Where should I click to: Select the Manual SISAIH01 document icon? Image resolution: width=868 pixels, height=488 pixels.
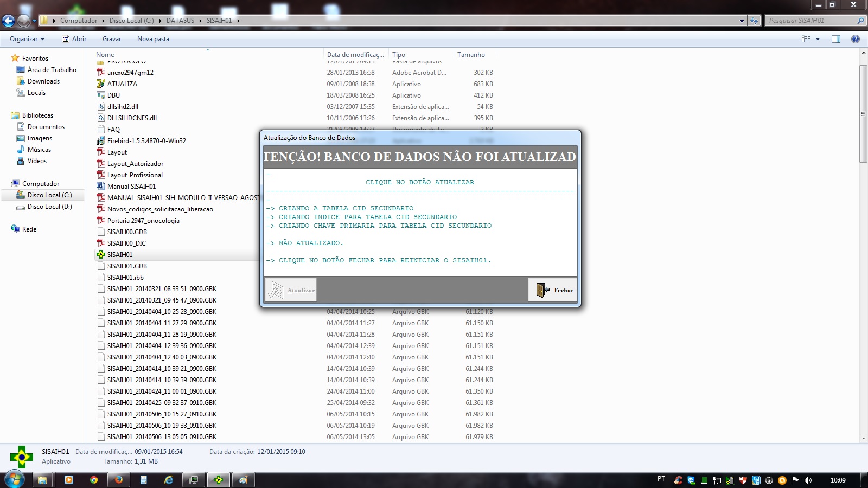coord(101,186)
